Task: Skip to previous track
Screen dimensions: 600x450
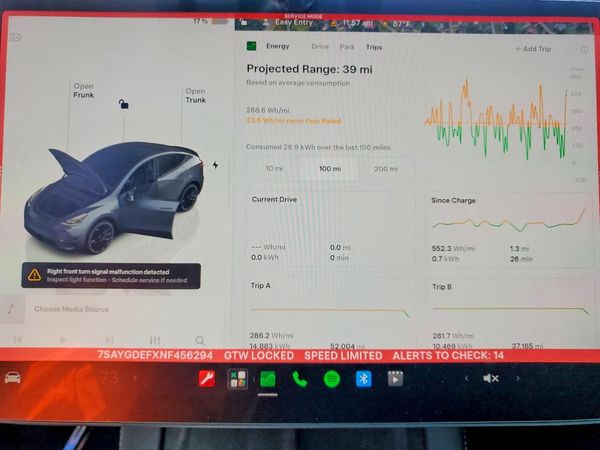Action: [x=18, y=340]
